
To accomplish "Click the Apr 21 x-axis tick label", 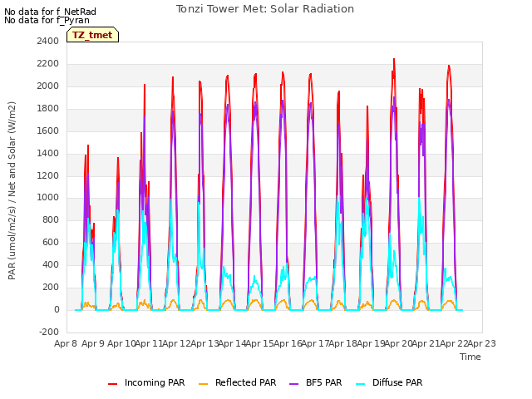I will point(426,343).
